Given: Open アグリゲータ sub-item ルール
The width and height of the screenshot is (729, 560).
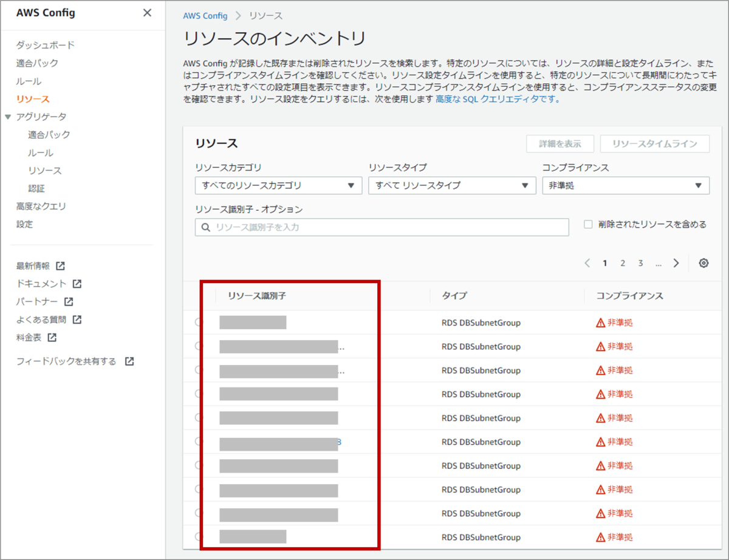Looking at the screenshot, I should 41,153.
